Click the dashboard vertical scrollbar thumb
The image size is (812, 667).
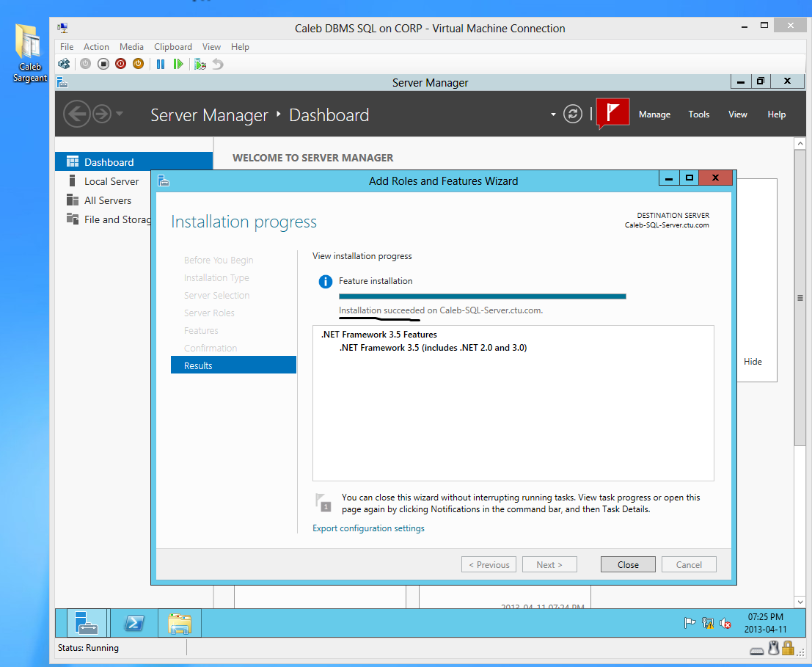800,298
